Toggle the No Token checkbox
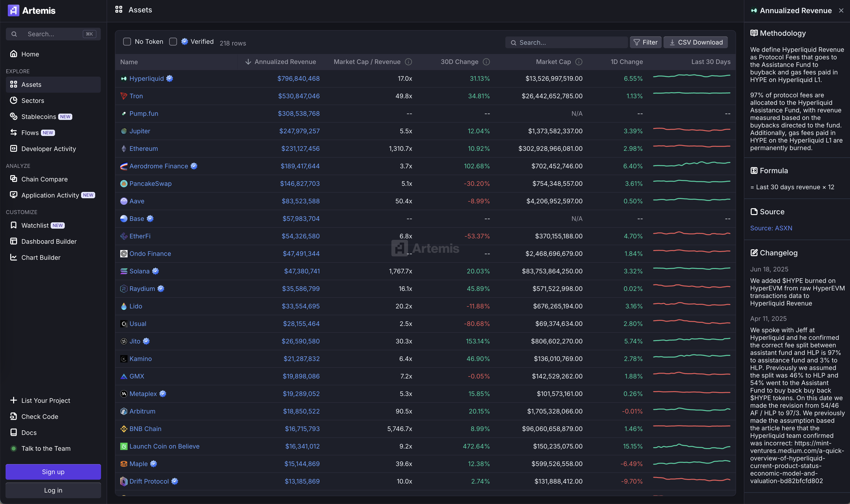 127,41
